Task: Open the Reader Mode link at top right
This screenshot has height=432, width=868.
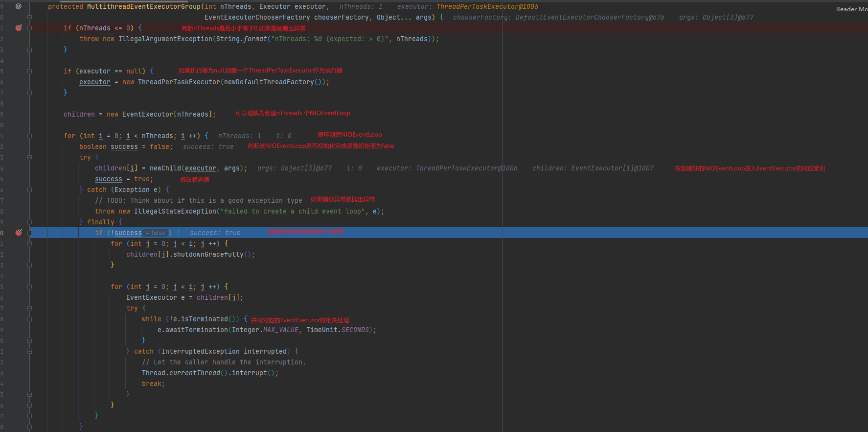Action: pyautogui.click(x=851, y=9)
